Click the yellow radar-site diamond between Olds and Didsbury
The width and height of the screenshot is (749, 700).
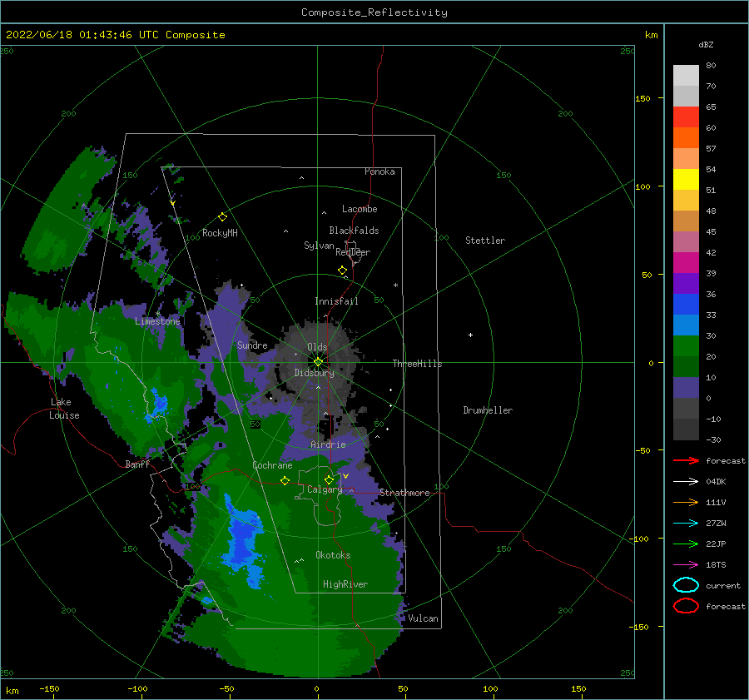[x=318, y=362]
